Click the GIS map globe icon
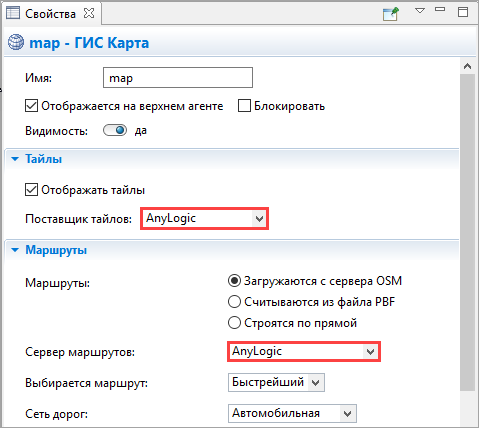The image size is (479, 428). pos(16,43)
